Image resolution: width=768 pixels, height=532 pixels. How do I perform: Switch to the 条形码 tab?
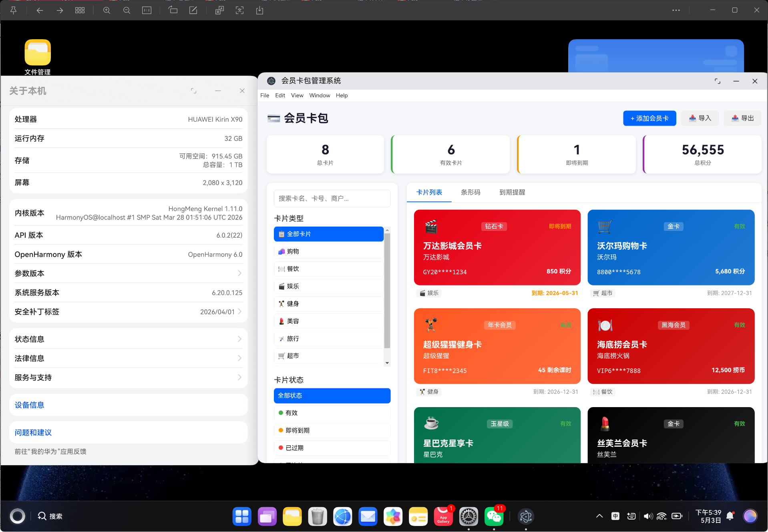(x=470, y=193)
